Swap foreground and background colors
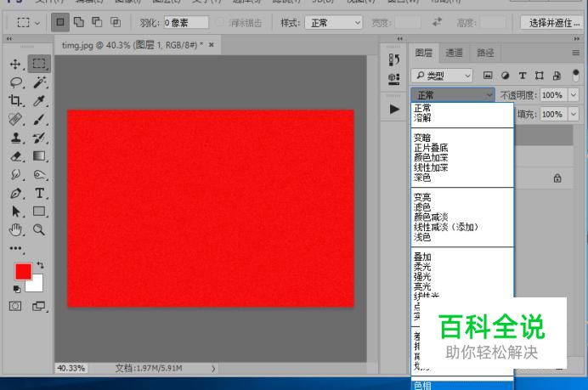 click(40, 265)
